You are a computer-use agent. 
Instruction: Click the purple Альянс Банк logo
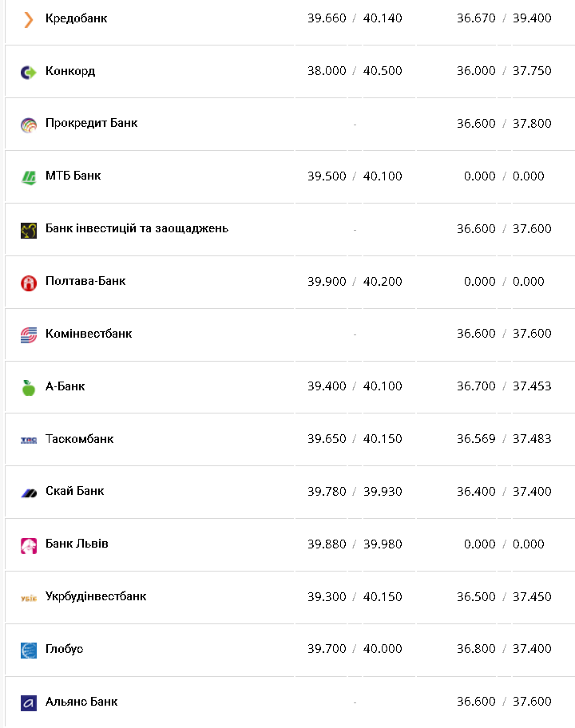pos(29,703)
